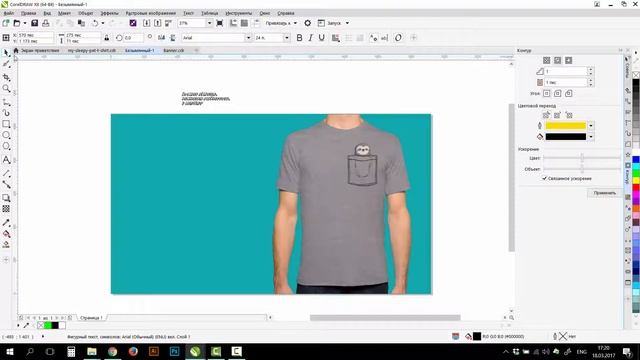
Task: Select the Connector line tool
Action: tap(6, 184)
